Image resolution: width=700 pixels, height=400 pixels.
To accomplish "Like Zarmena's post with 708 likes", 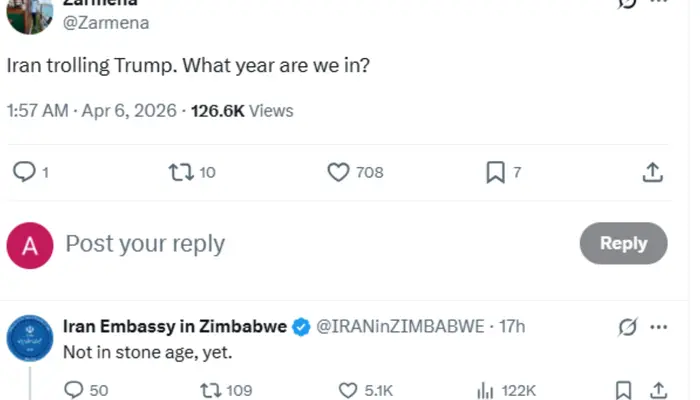I will [x=339, y=172].
